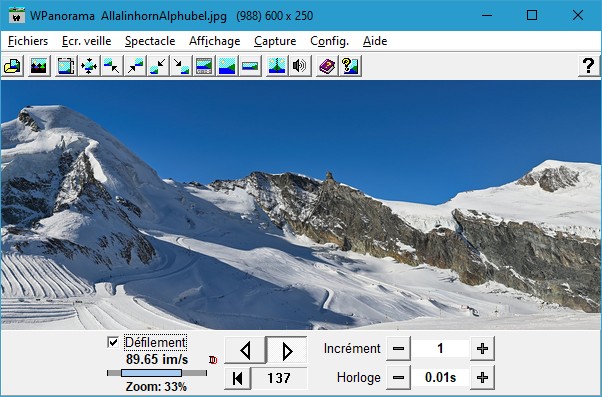The width and height of the screenshot is (602, 397).
Task: Click the position slider bar above Zoom
Action: click(x=157, y=373)
